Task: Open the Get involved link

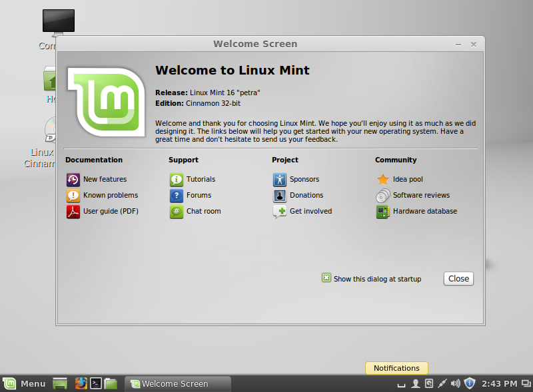Action: (x=310, y=211)
